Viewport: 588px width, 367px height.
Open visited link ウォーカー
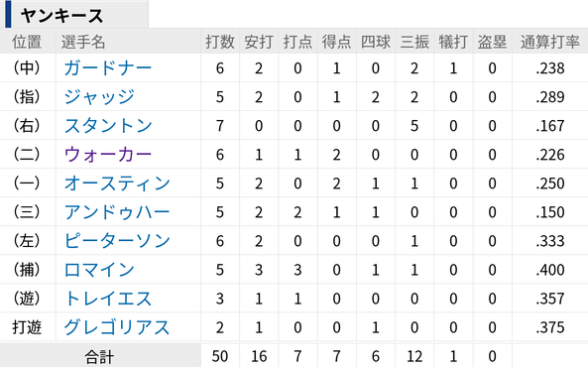(x=108, y=155)
